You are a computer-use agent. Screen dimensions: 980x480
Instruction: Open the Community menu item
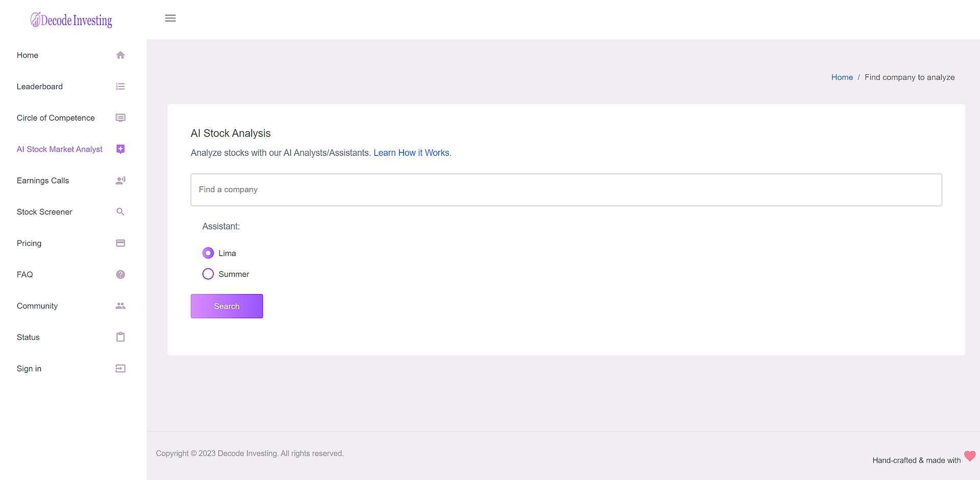coord(37,306)
